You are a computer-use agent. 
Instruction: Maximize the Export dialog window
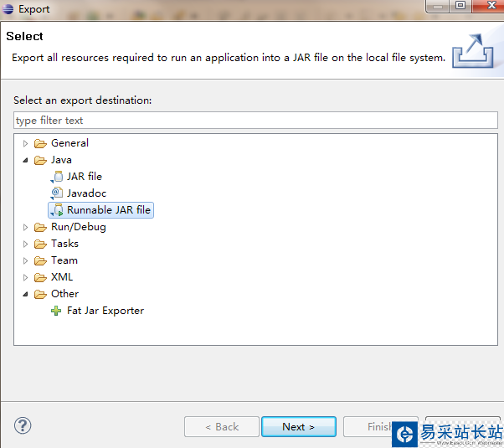[461, 7]
